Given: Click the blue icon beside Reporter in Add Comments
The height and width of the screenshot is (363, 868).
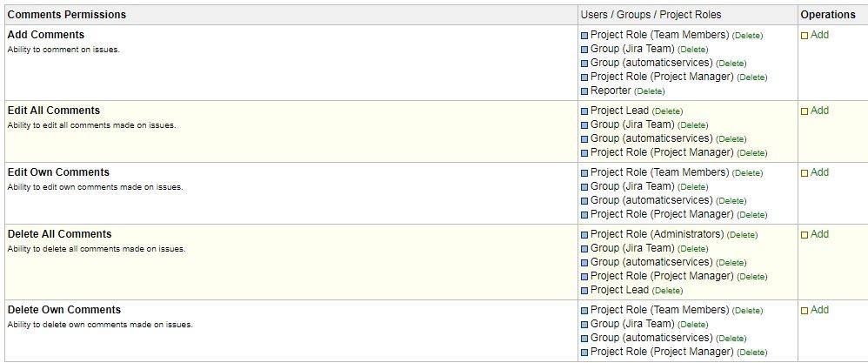Looking at the screenshot, I should [584, 91].
